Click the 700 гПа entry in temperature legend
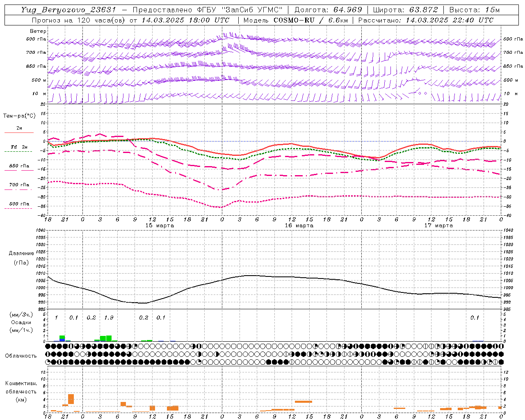Screen dimensions: 525x420 pos(19,185)
